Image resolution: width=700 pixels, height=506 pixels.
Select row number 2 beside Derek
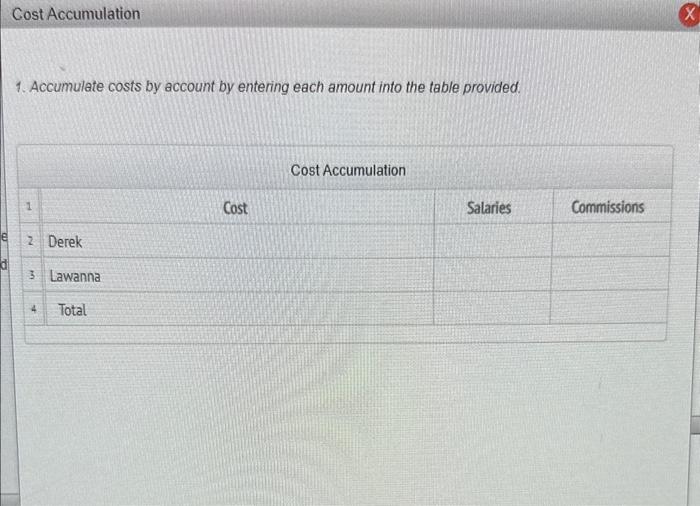coord(31,241)
